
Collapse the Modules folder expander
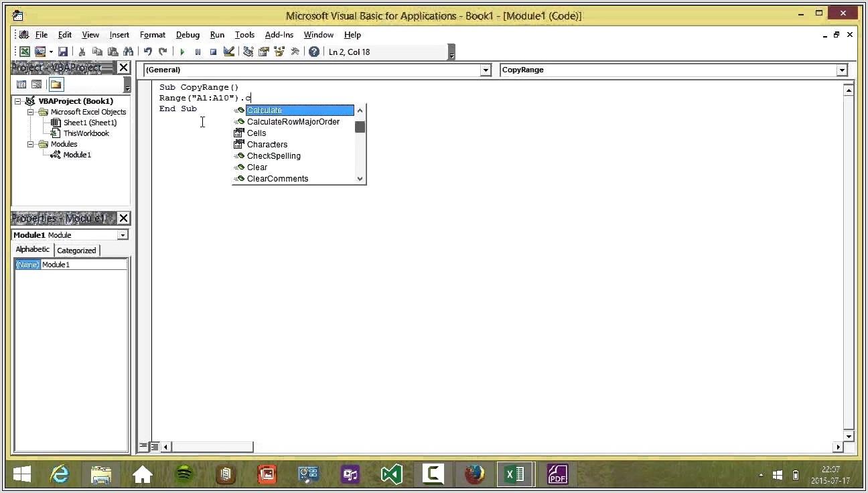[x=31, y=144]
